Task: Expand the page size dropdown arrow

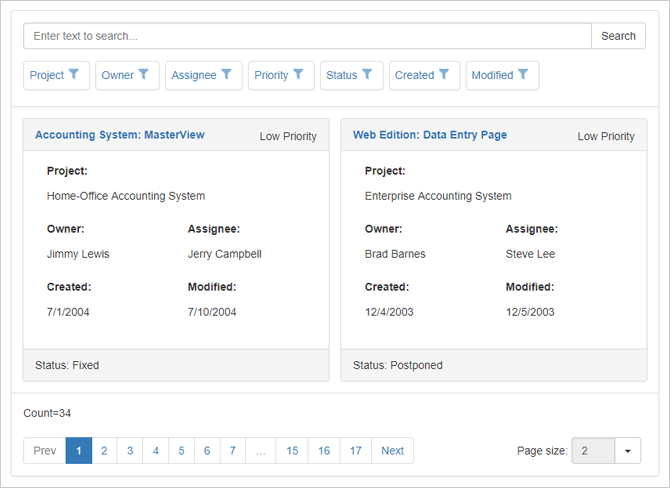Action: [x=627, y=451]
